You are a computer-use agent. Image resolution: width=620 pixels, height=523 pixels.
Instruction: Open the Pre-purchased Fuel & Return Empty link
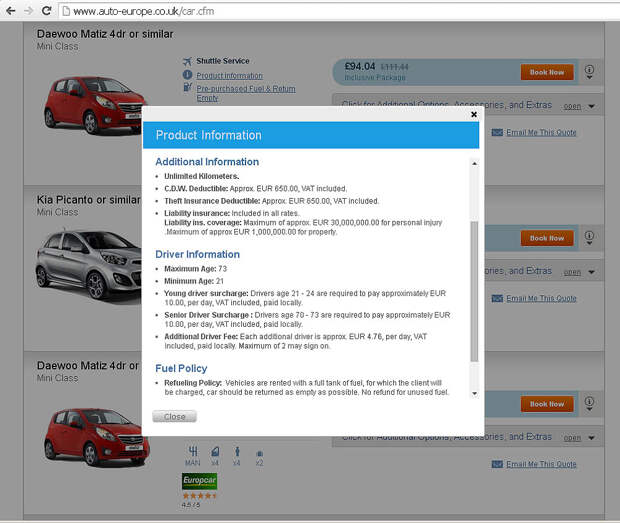pyautogui.click(x=246, y=93)
